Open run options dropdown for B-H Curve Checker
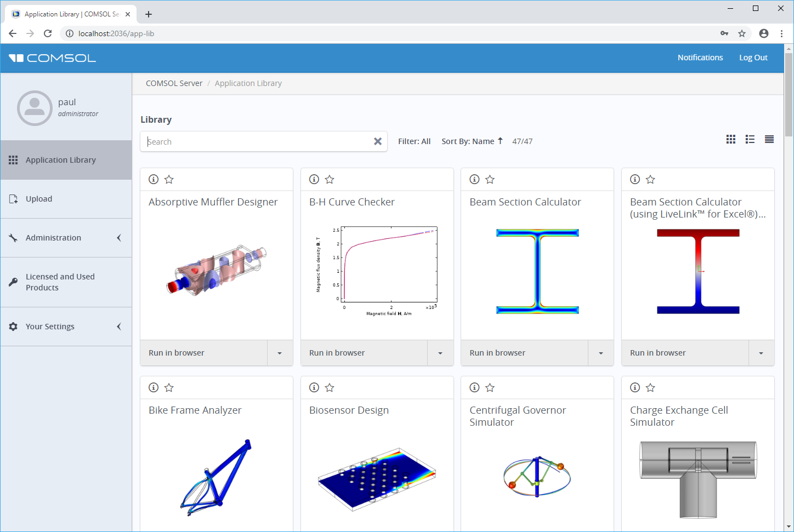794x532 pixels. tap(440, 353)
